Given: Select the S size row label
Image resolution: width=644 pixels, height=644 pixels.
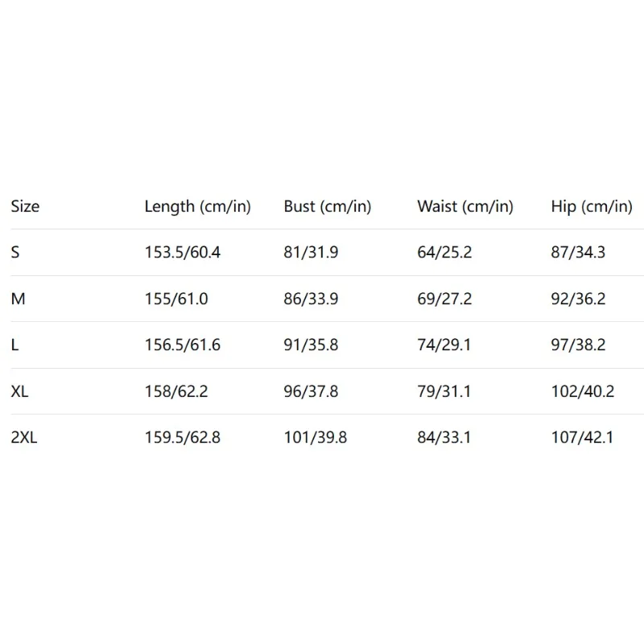Looking at the screenshot, I should coord(15,253).
